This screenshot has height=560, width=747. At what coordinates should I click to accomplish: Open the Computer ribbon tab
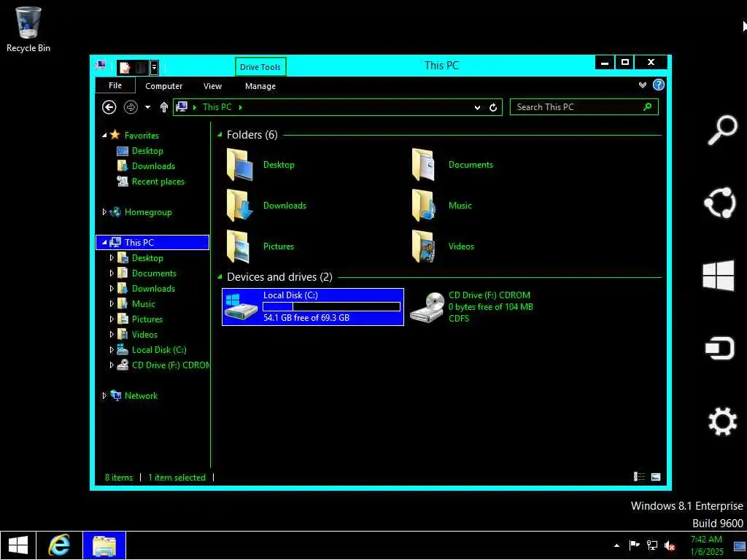164,86
